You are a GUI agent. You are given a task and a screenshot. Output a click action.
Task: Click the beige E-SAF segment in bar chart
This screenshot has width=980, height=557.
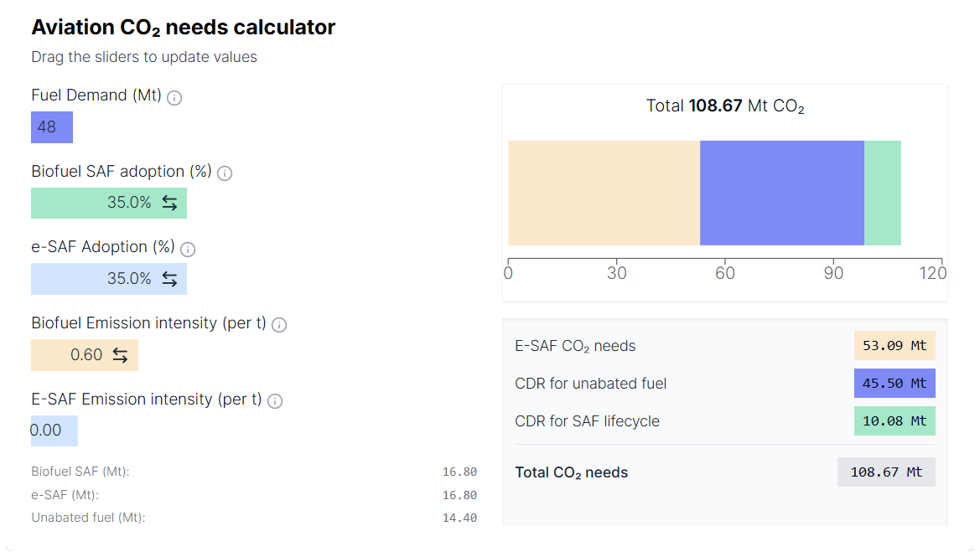(604, 193)
